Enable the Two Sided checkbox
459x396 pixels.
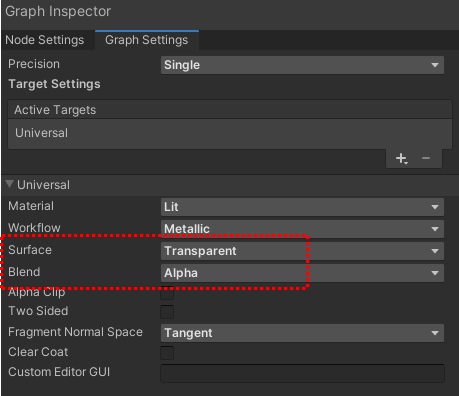(x=167, y=312)
